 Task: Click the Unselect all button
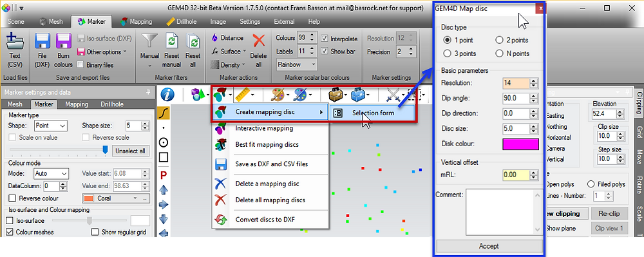point(130,151)
